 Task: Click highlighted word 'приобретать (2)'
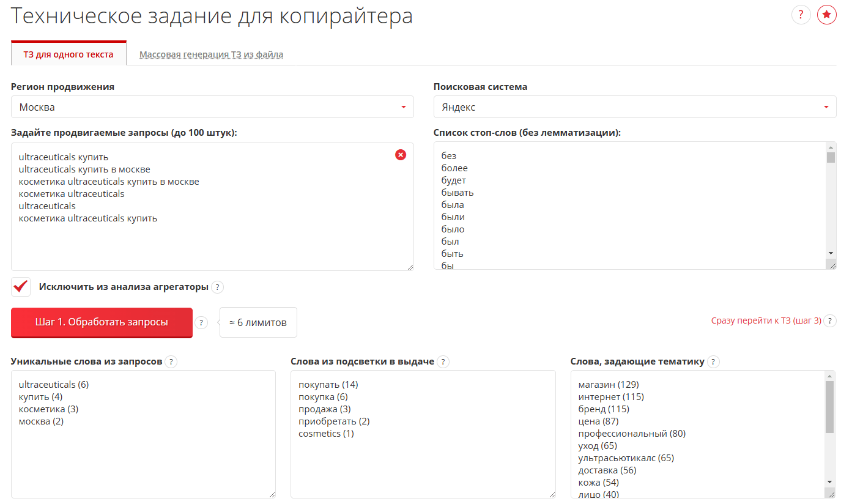(x=334, y=421)
